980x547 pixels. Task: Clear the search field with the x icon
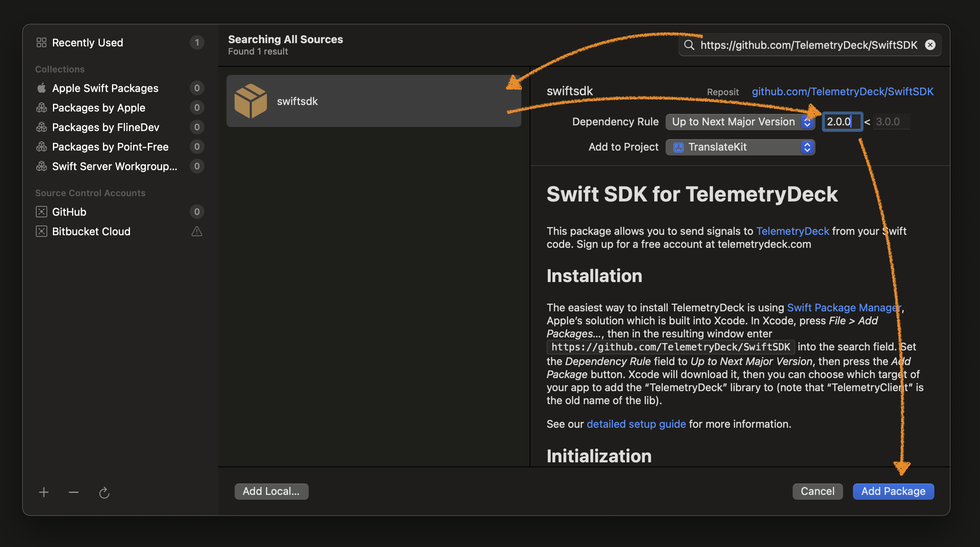tap(930, 45)
